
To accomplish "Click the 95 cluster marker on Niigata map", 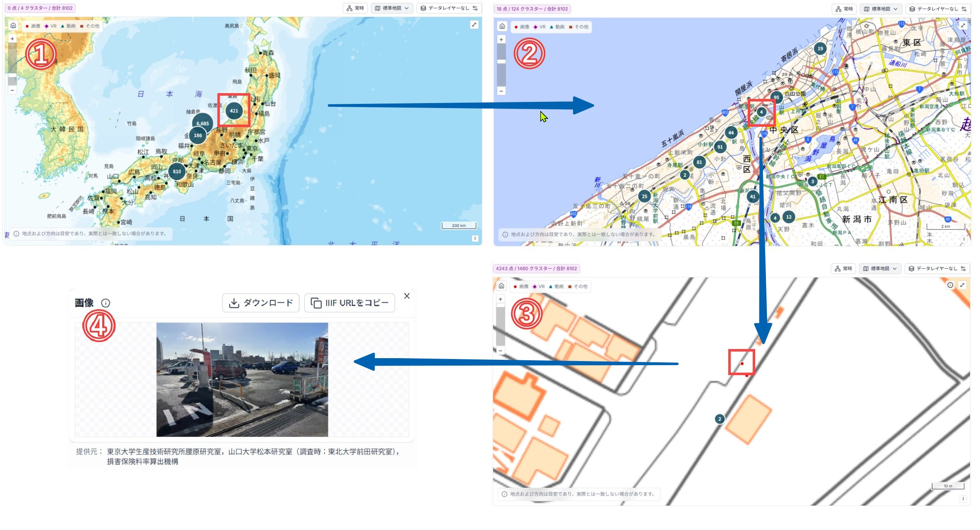I will click(x=776, y=98).
